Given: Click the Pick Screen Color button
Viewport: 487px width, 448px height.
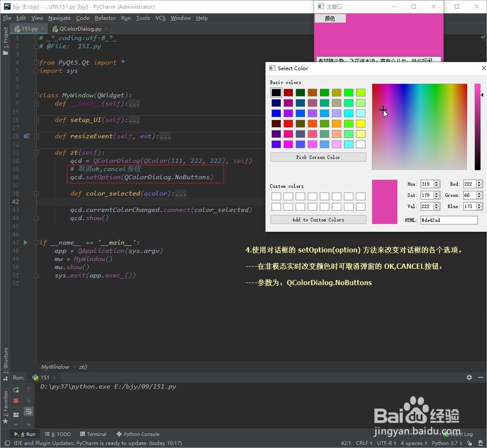Looking at the screenshot, I should click(x=318, y=157).
